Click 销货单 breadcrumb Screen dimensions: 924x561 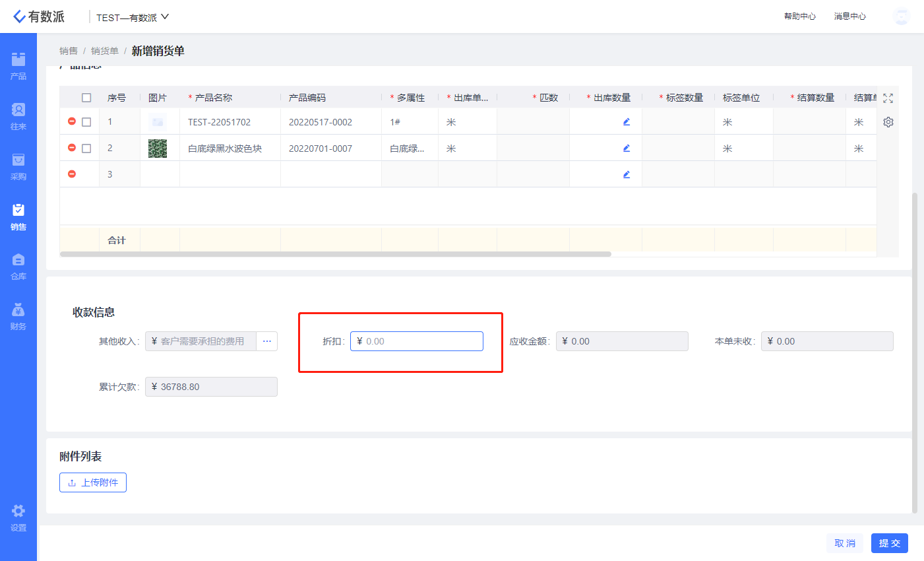[x=105, y=51]
